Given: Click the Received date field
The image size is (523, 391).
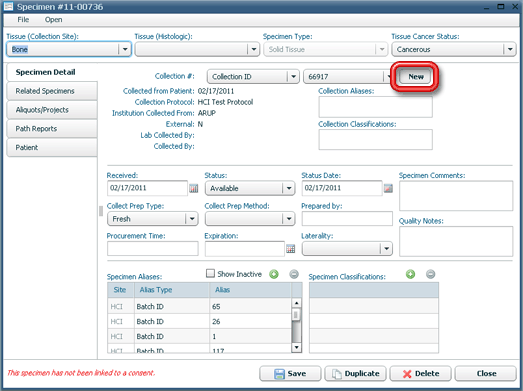Looking at the screenshot, I should (147, 188).
